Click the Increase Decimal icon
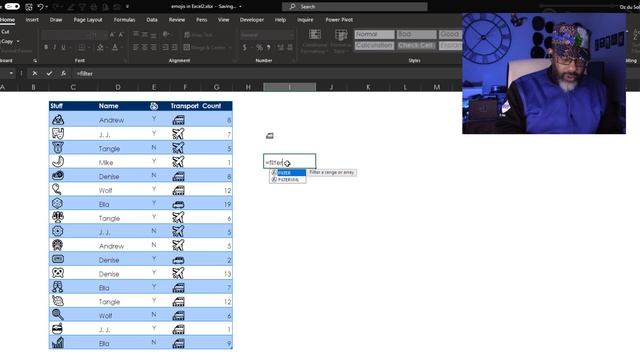Image resolution: width=640 pixels, height=360 pixels. point(280,48)
